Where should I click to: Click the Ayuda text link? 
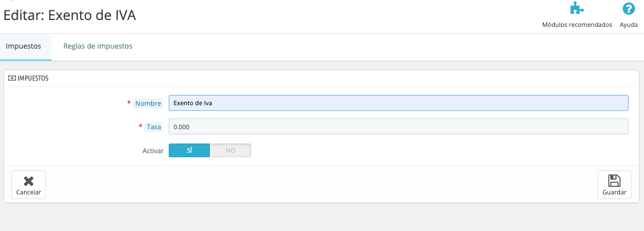(x=629, y=25)
